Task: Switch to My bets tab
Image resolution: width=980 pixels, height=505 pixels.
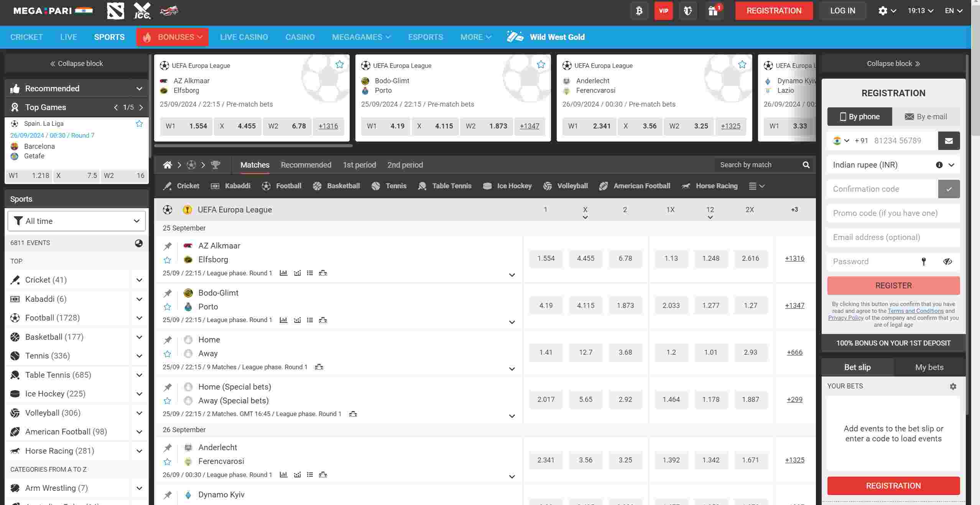Action: [929, 367]
